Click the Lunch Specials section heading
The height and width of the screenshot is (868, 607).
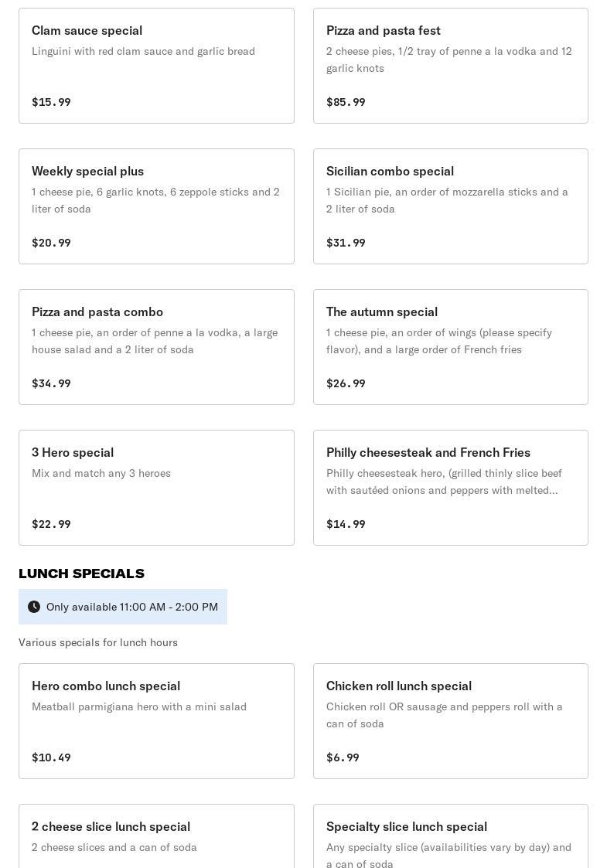click(81, 574)
